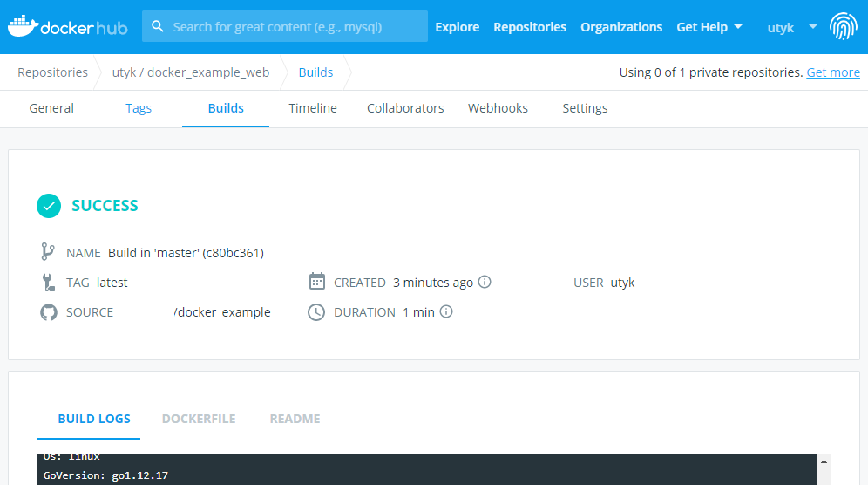Click the search magnifier icon
The height and width of the screenshot is (485, 868).
coord(157,27)
